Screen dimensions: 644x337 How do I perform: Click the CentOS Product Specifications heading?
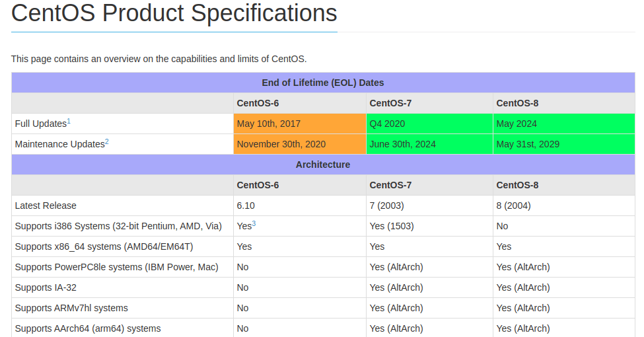[x=174, y=13]
